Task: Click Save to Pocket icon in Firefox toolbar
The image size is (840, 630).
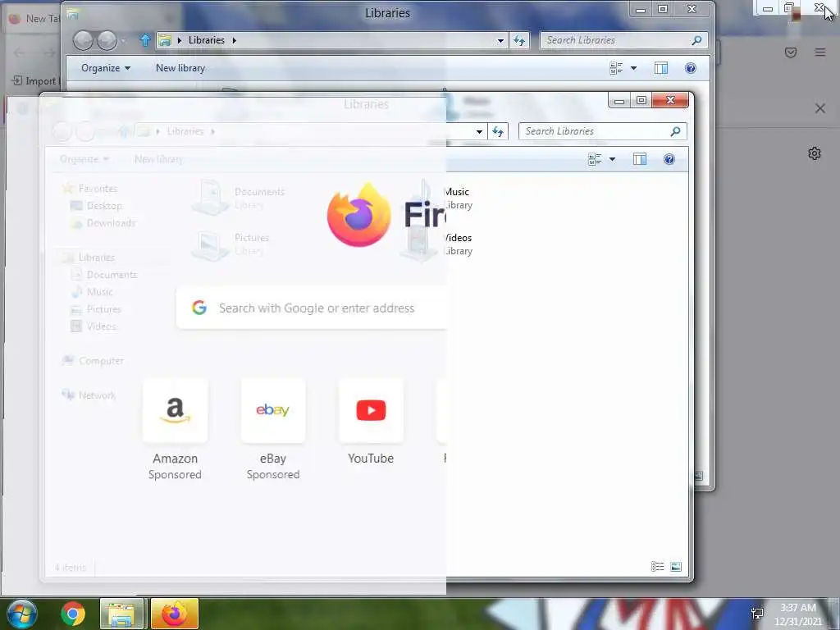Action: click(791, 52)
